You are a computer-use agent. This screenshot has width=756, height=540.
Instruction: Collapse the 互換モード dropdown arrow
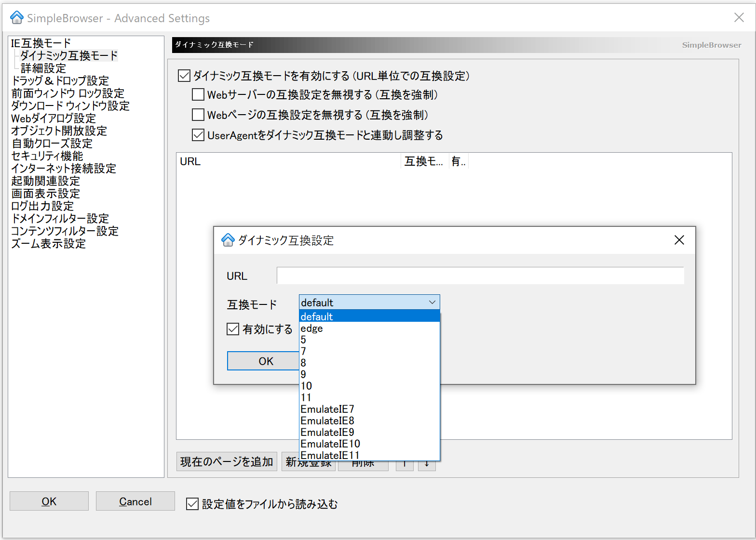click(432, 303)
